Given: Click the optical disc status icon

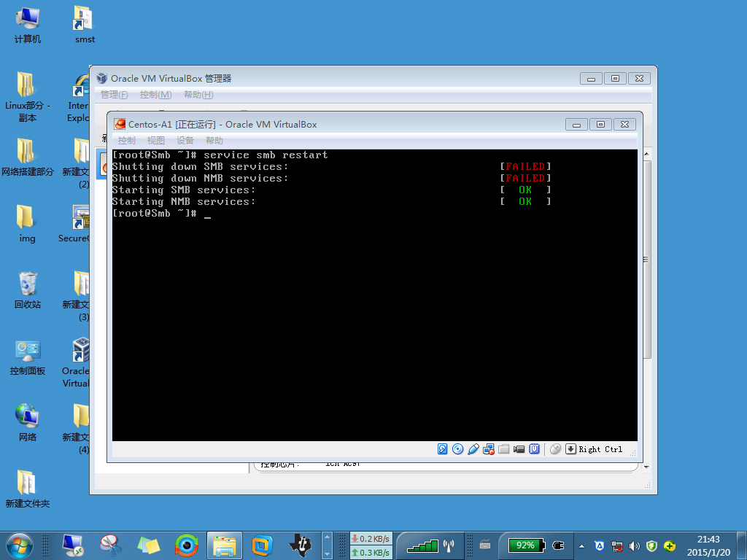Looking at the screenshot, I should tap(457, 449).
